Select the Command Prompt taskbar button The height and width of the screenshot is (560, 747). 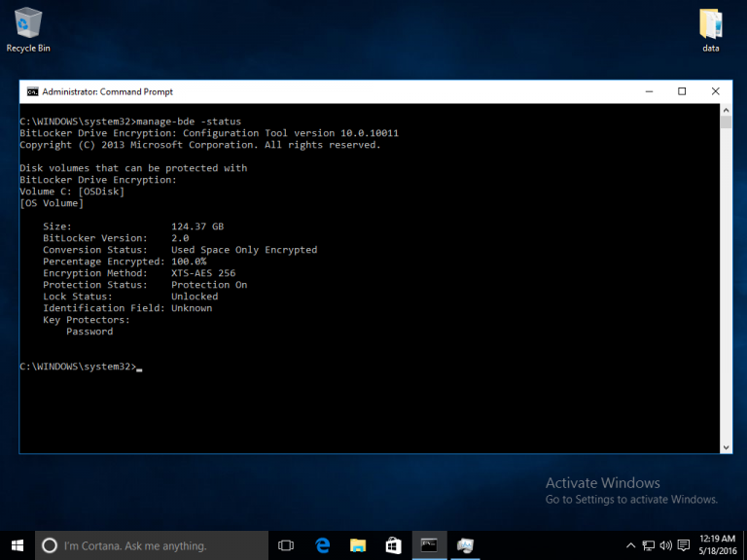(429, 545)
